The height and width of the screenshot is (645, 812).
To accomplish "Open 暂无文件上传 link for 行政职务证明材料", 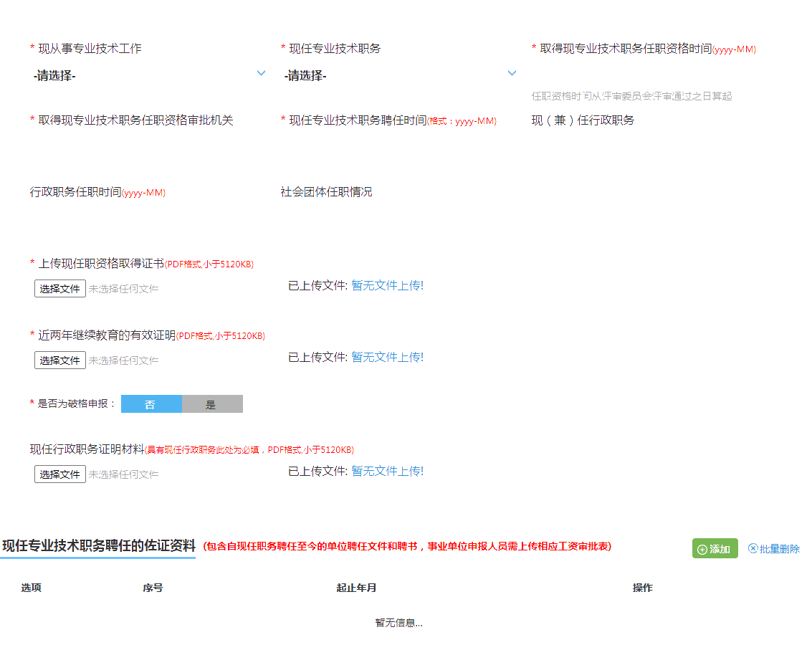I will [x=387, y=471].
